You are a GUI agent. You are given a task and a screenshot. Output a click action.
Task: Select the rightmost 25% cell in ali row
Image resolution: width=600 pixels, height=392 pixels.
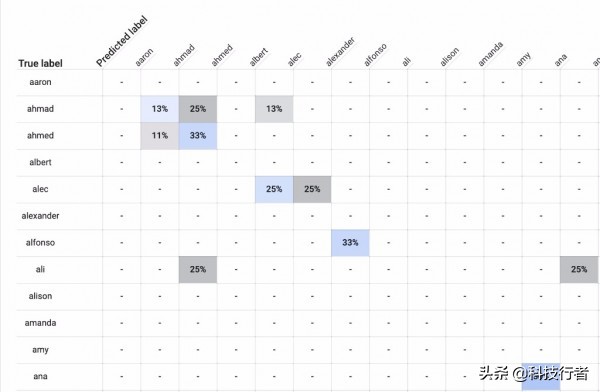(579, 270)
